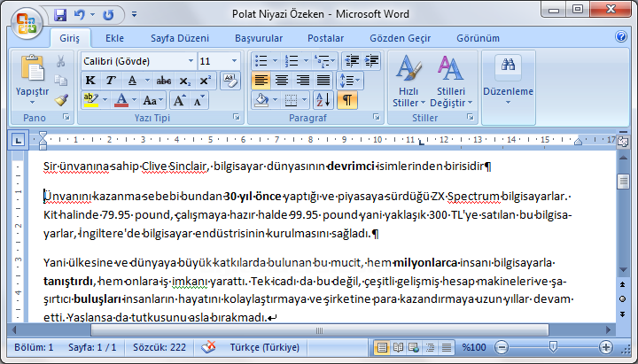
Task: Click the Türkçe (Türkiye) language indicator
Action: click(x=264, y=347)
